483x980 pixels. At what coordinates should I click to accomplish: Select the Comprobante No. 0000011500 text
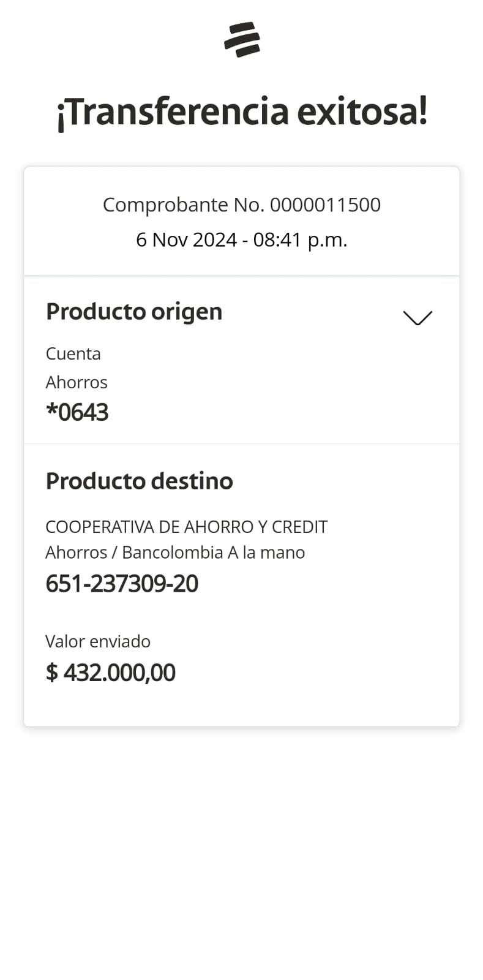pyautogui.click(x=241, y=205)
